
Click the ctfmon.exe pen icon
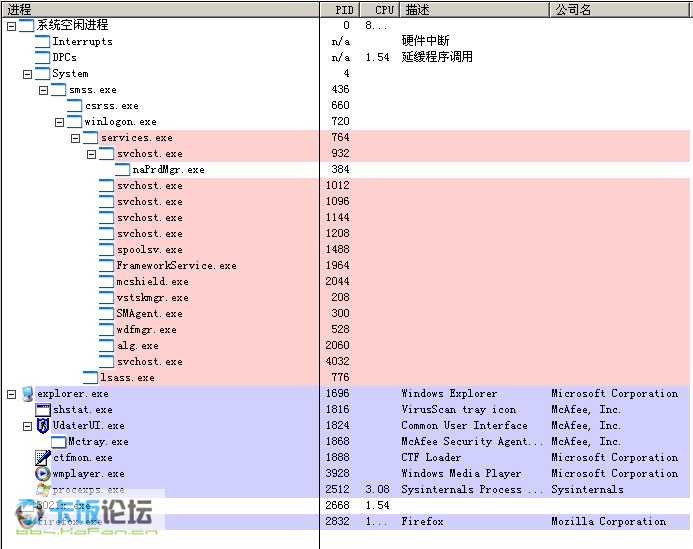click(x=43, y=458)
